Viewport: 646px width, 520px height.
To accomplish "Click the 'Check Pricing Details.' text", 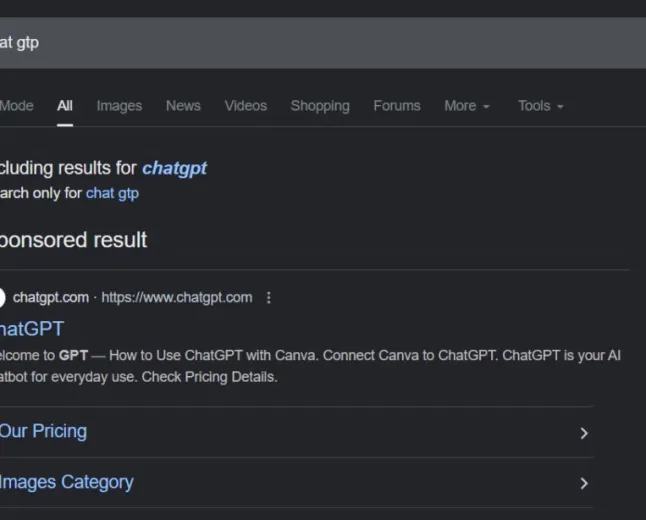I will 210,377.
